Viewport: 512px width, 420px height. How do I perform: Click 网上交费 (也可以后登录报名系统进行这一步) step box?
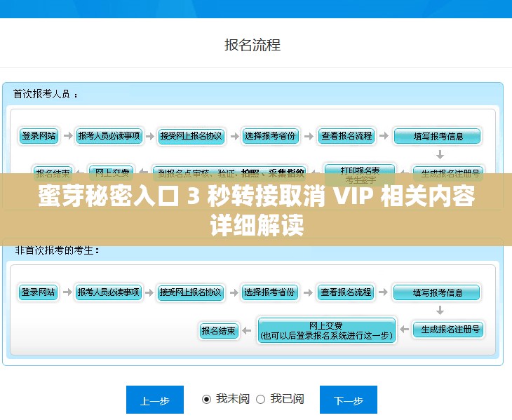[327, 330]
